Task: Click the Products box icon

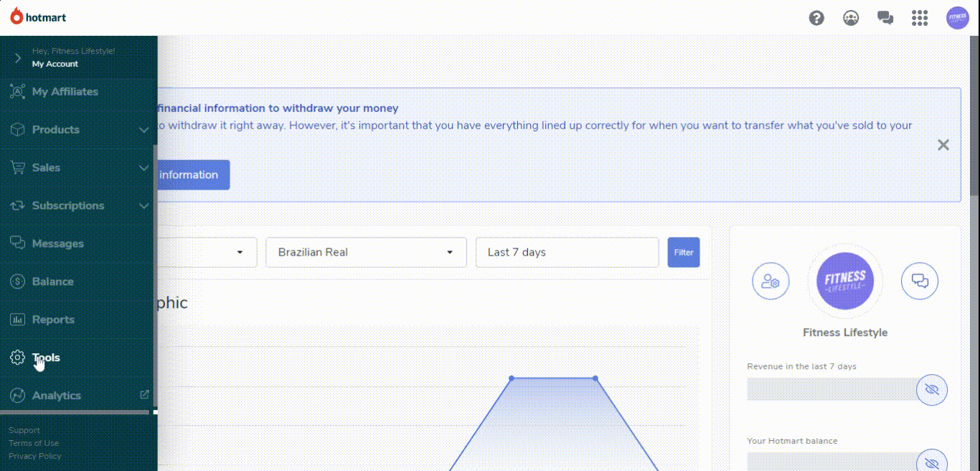Action: [17, 129]
